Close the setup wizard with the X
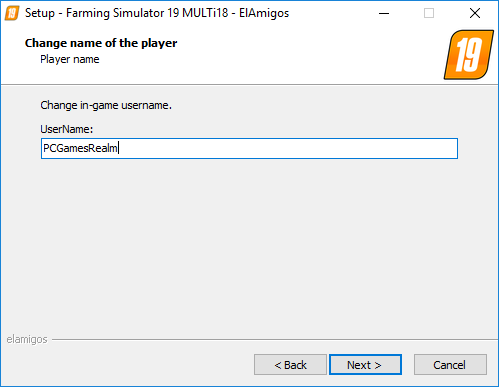The height and width of the screenshot is (387, 499). 475,13
